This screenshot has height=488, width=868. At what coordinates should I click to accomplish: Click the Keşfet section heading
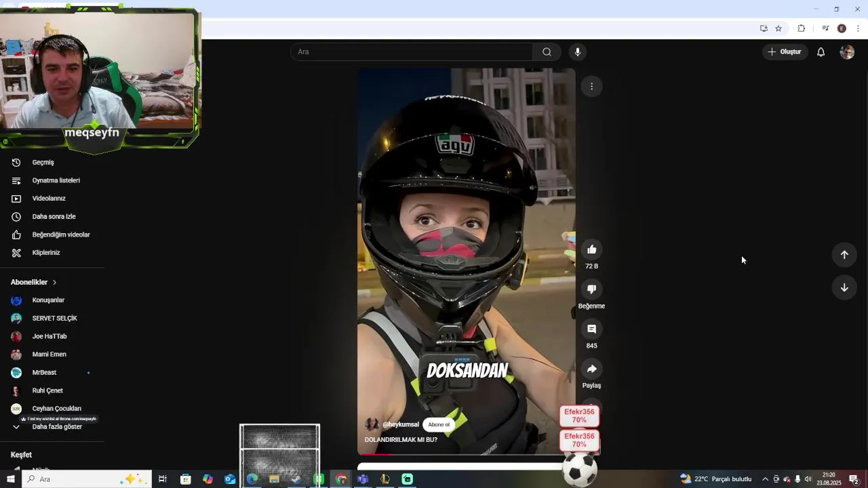pyautogui.click(x=21, y=455)
